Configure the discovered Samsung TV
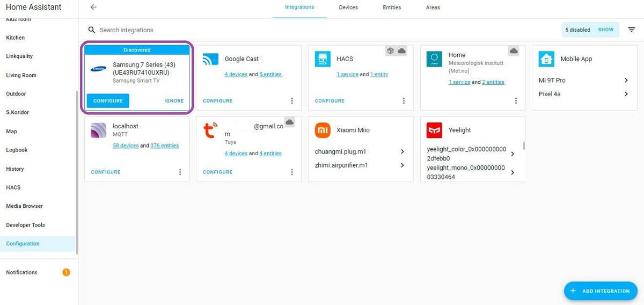Viewport: 644px width, 305px height. click(x=108, y=101)
